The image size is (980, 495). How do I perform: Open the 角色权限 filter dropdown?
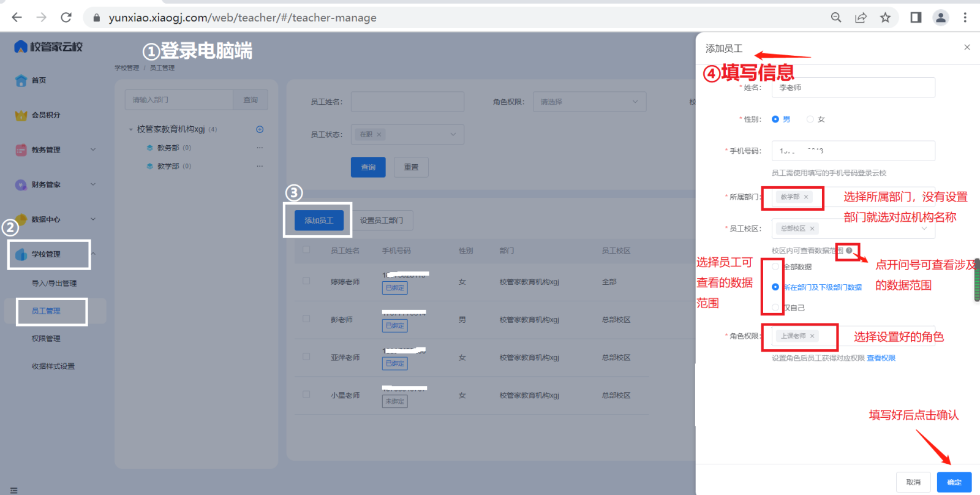tap(589, 102)
